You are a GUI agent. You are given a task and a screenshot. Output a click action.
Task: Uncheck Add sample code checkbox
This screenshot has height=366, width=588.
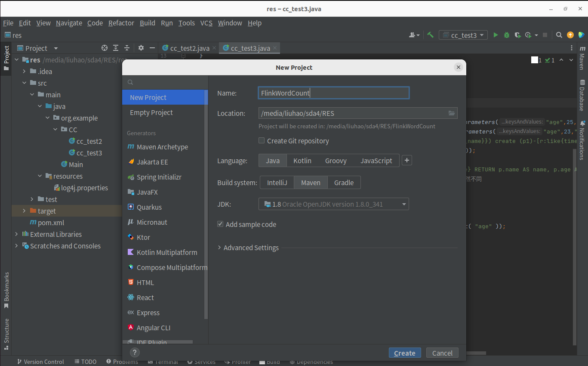pyautogui.click(x=220, y=224)
